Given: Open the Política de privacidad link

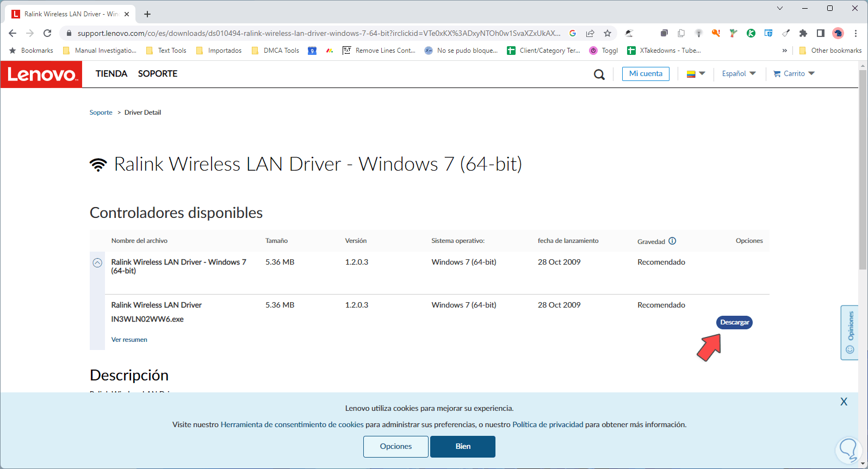Looking at the screenshot, I should pyautogui.click(x=548, y=424).
